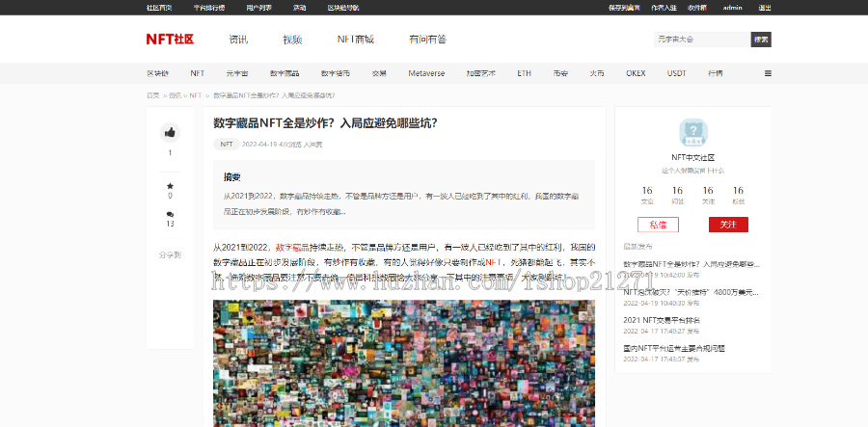Click the NFT中文社区 author name
The image size is (868, 427).
tap(693, 158)
